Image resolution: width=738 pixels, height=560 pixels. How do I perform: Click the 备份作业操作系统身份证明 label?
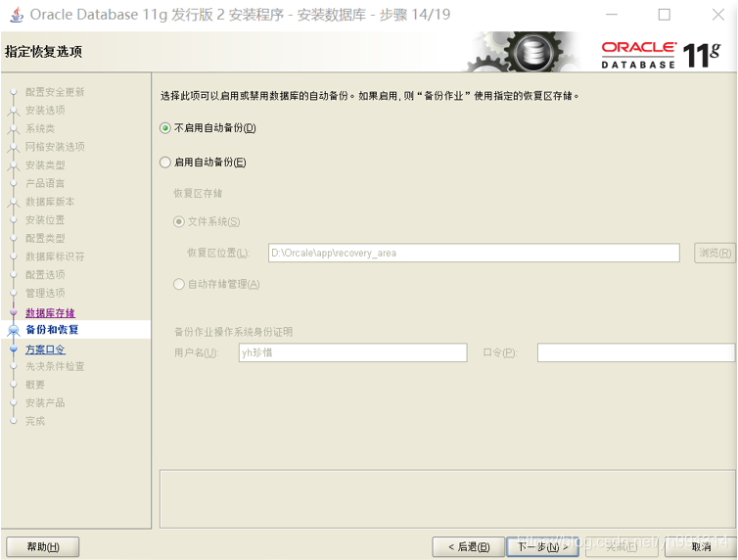point(234,332)
